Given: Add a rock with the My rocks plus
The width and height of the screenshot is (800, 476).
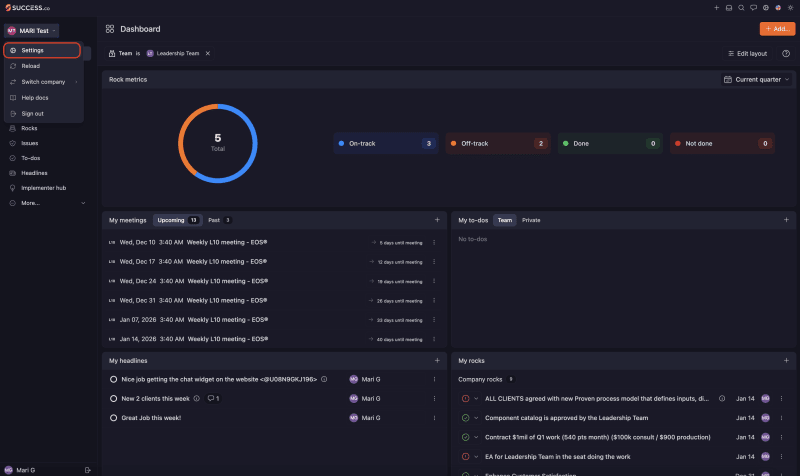Looking at the screenshot, I should click(x=786, y=361).
